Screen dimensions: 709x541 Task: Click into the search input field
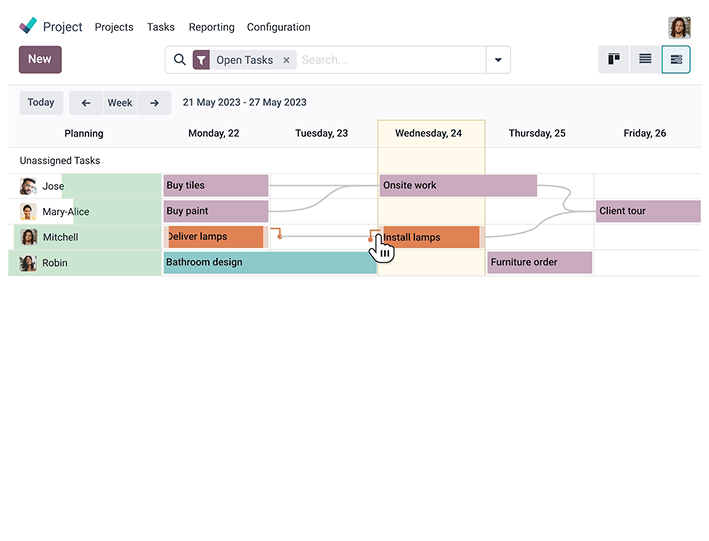click(390, 60)
